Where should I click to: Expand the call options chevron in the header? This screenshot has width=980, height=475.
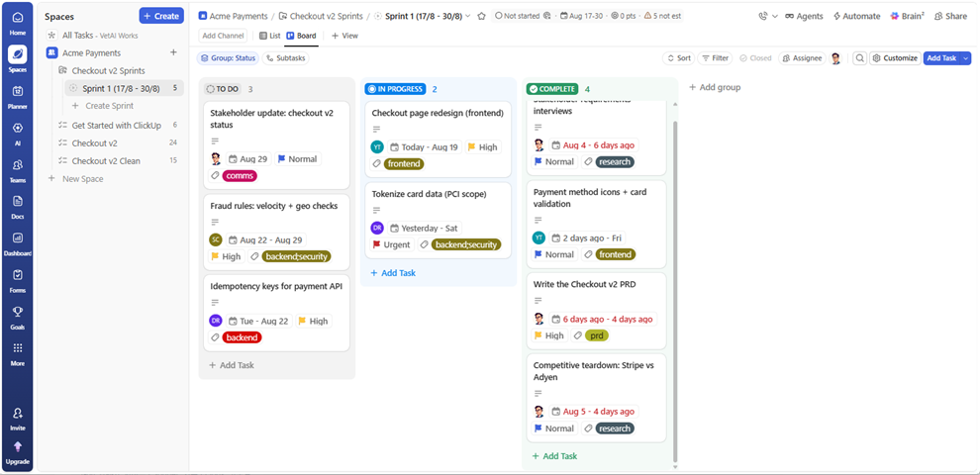tap(775, 16)
